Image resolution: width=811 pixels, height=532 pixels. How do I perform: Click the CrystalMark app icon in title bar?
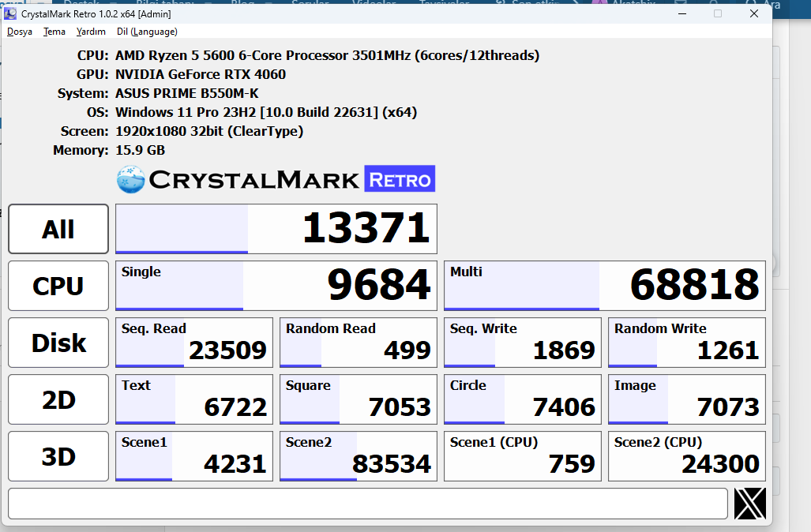point(10,13)
